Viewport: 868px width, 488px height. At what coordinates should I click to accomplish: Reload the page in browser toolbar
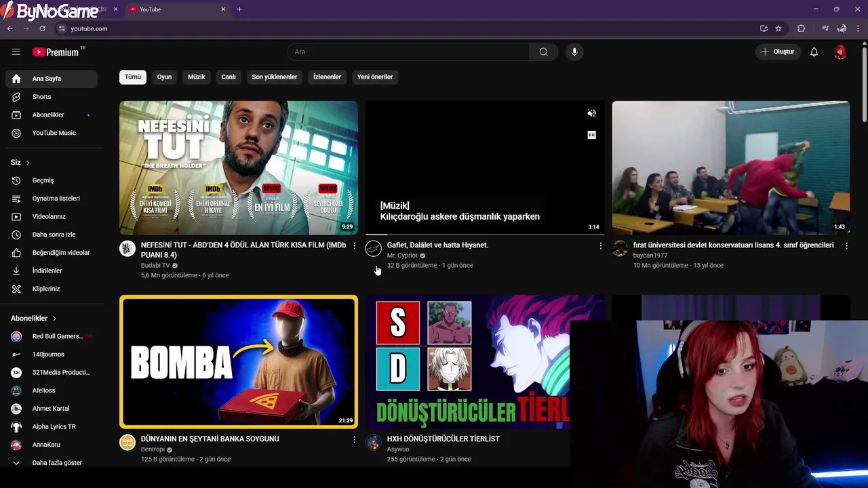42,28
